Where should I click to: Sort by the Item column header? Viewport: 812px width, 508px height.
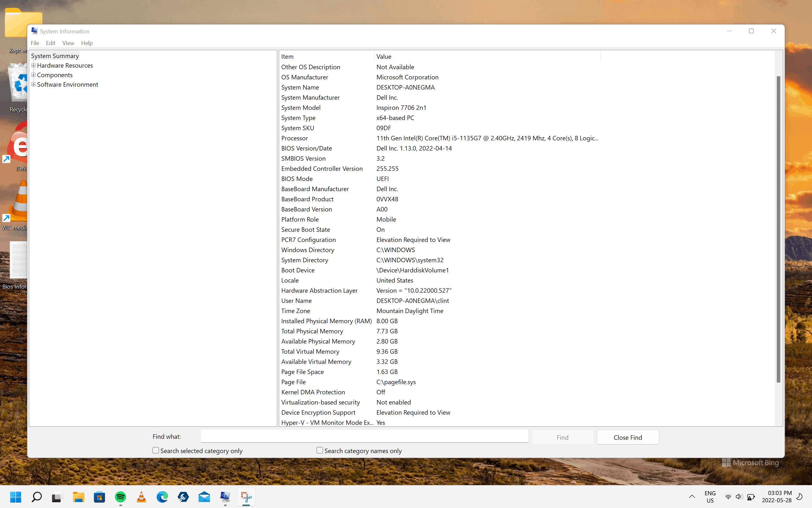click(326, 57)
